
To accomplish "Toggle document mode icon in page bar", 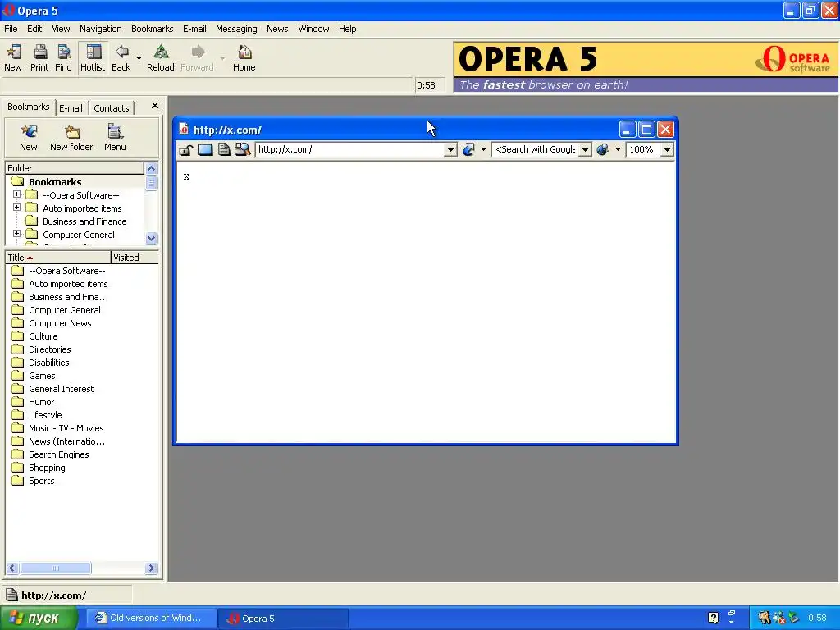I will coord(224,150).
